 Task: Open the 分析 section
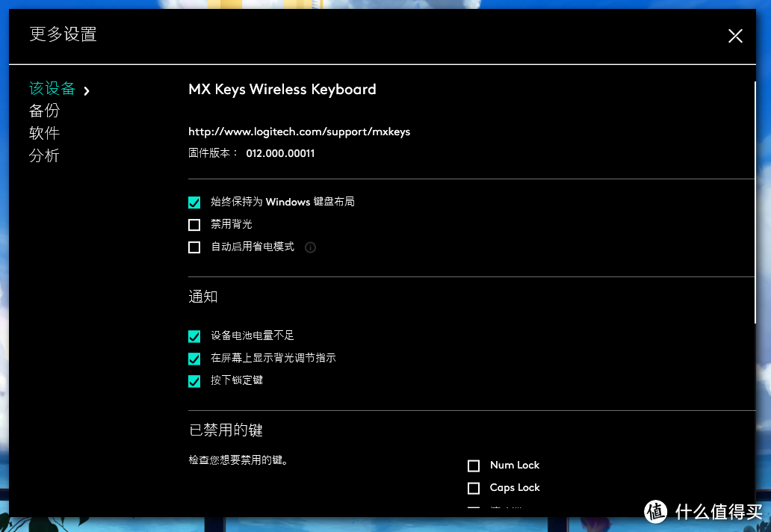point(44,155)
